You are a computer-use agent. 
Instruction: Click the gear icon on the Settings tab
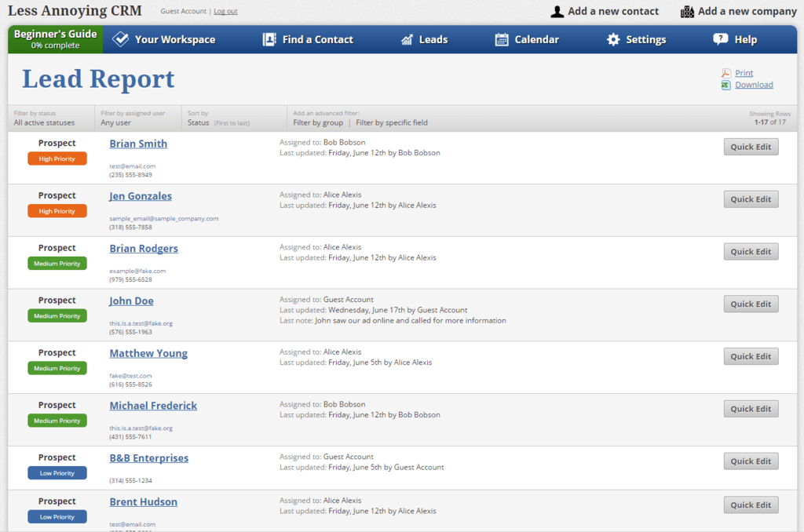(616, 38)
